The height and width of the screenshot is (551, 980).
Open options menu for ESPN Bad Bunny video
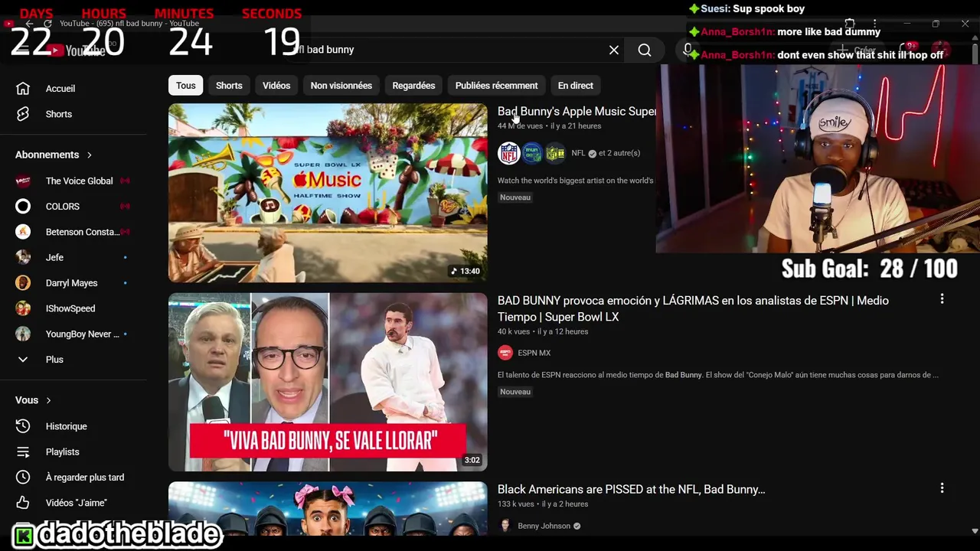942,299
